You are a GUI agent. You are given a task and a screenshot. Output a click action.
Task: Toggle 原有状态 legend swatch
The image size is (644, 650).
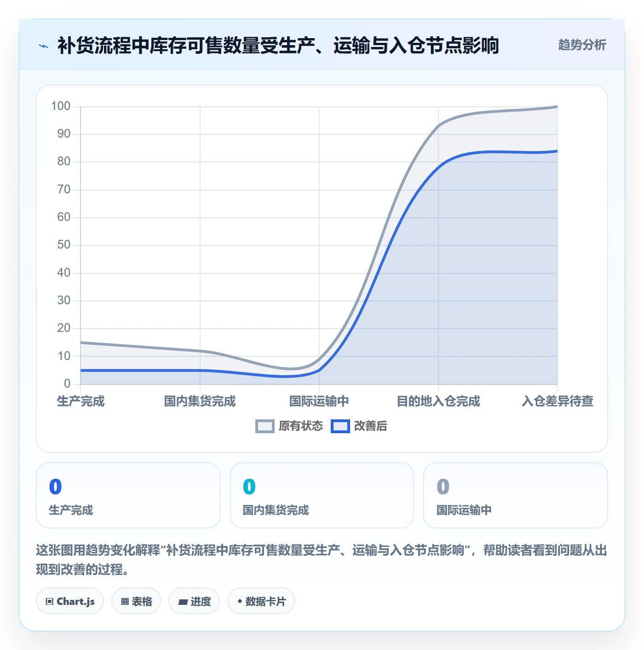[x=265, y=426]
